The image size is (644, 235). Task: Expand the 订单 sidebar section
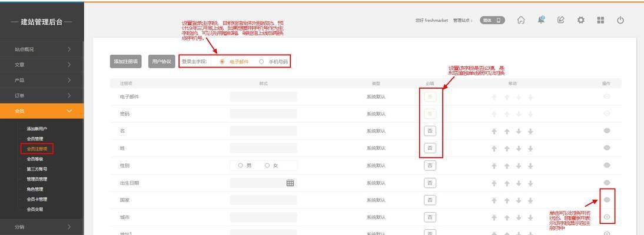[x=42, y=96]
